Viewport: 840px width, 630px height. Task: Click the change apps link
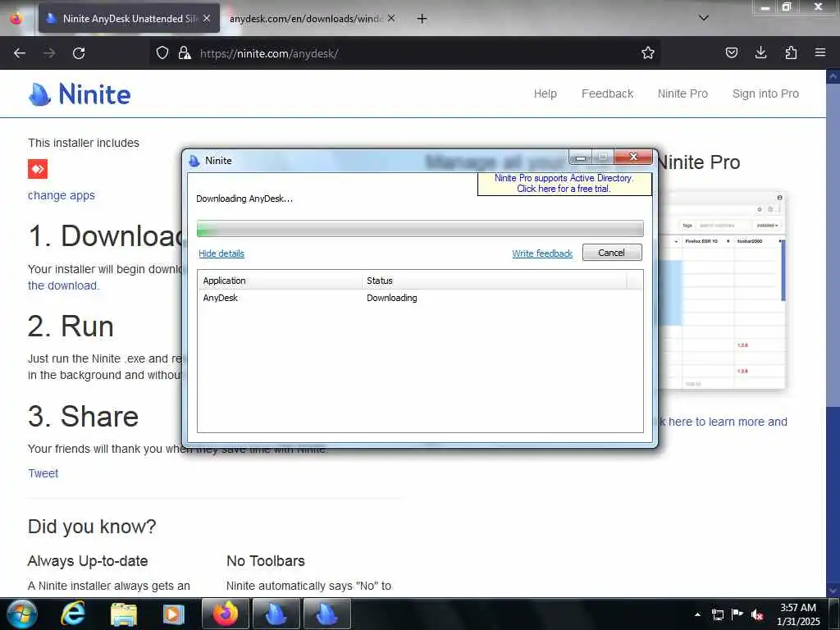pyautogui.click(x=61, y=195)
